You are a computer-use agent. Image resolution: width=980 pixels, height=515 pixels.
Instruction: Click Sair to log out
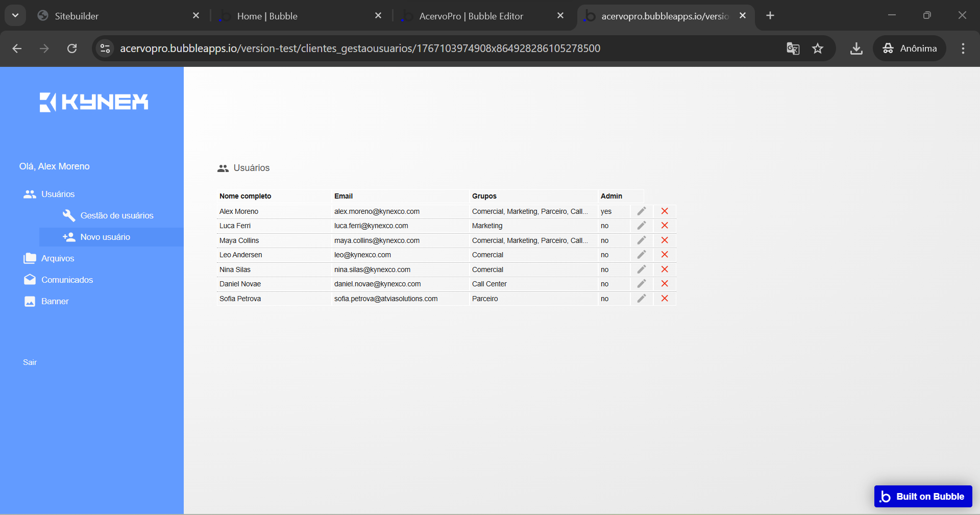(30, 362)
